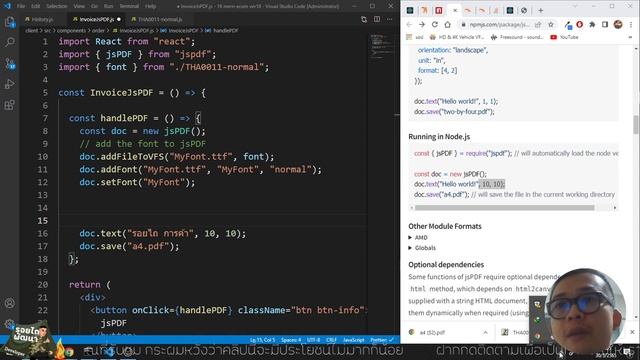
Task: Click the red Opera-style extension icon
Action: coord(580,24)
